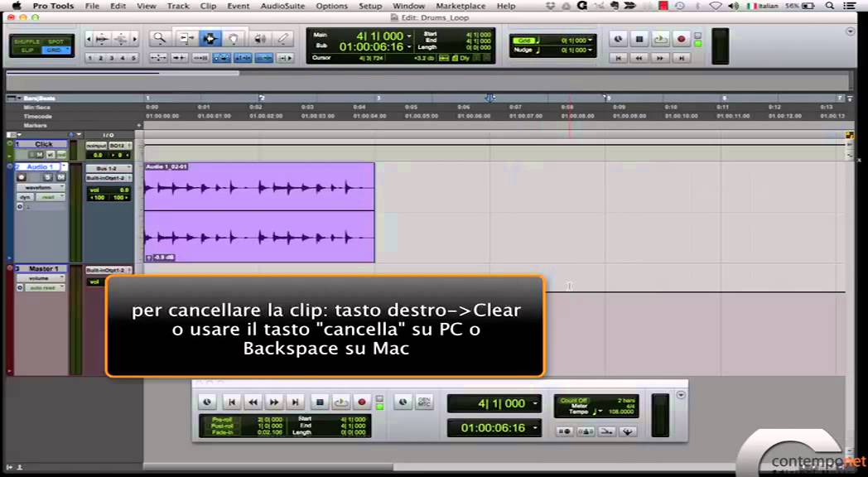This screenshot has height=477, width=868.
Task: Open Main counter format dropdown
Action: coord(410,36)
